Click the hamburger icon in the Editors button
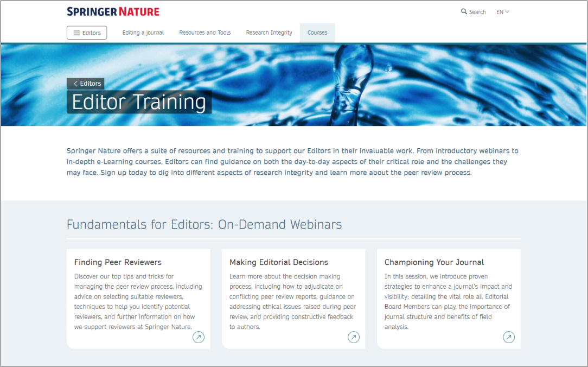588x367 pixels. coord(76,33)
